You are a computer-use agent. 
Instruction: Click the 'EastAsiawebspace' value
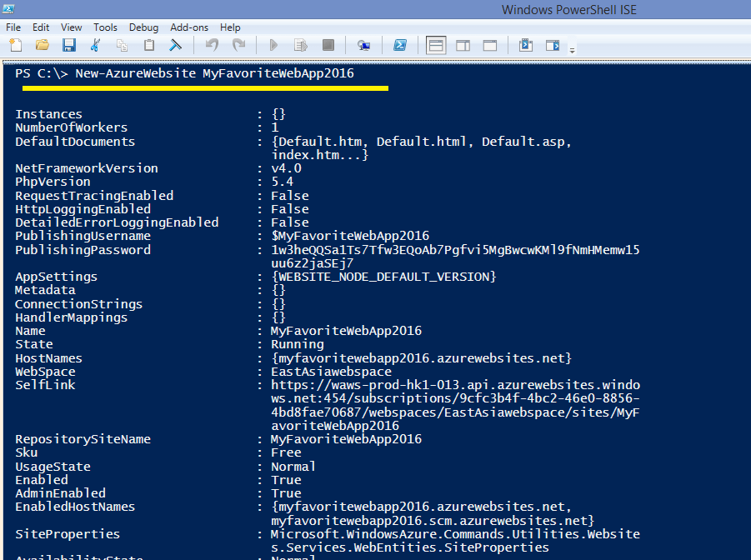[332, 372]
